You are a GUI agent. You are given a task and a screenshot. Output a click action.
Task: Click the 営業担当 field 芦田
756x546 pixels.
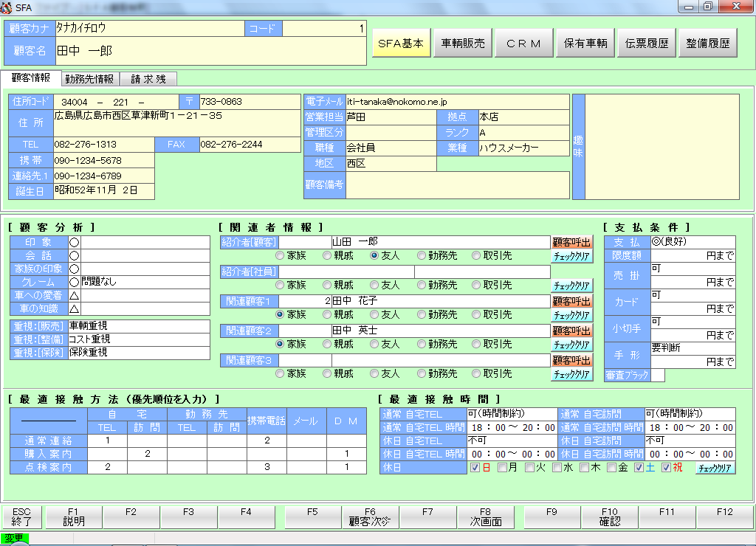pos(391,117)
